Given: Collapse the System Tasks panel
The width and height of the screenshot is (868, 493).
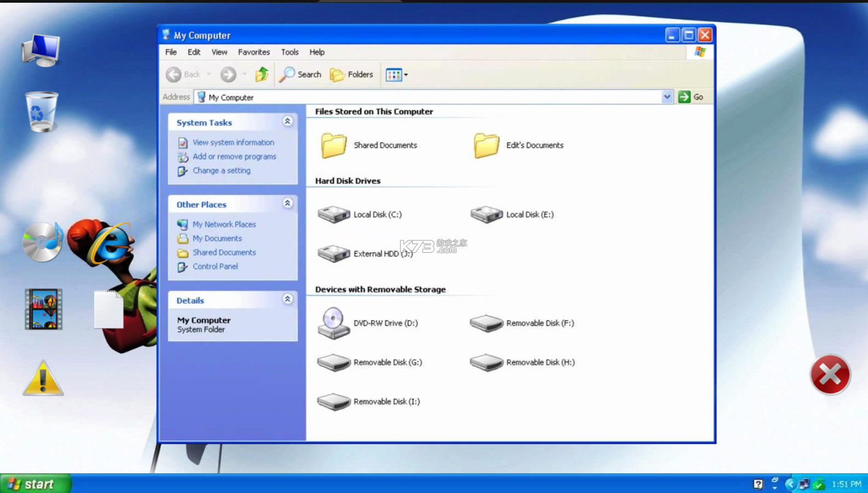Looking at the screenshot, I should click(x=287, y=121).
